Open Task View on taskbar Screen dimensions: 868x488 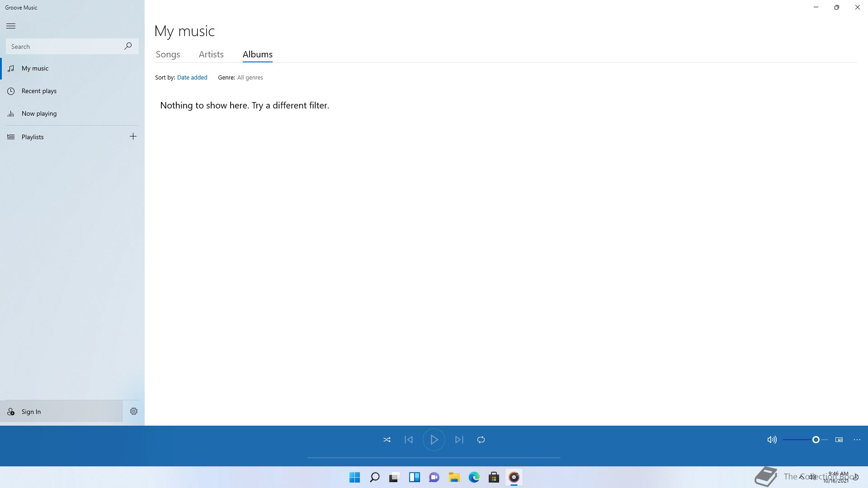(x=395, y=477)
